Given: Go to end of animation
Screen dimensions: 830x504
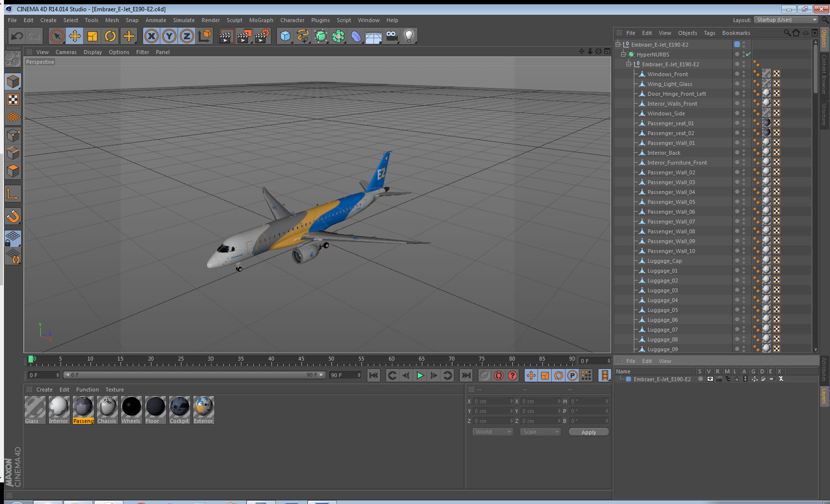Looking at the screenshot, I should (466, 375).
